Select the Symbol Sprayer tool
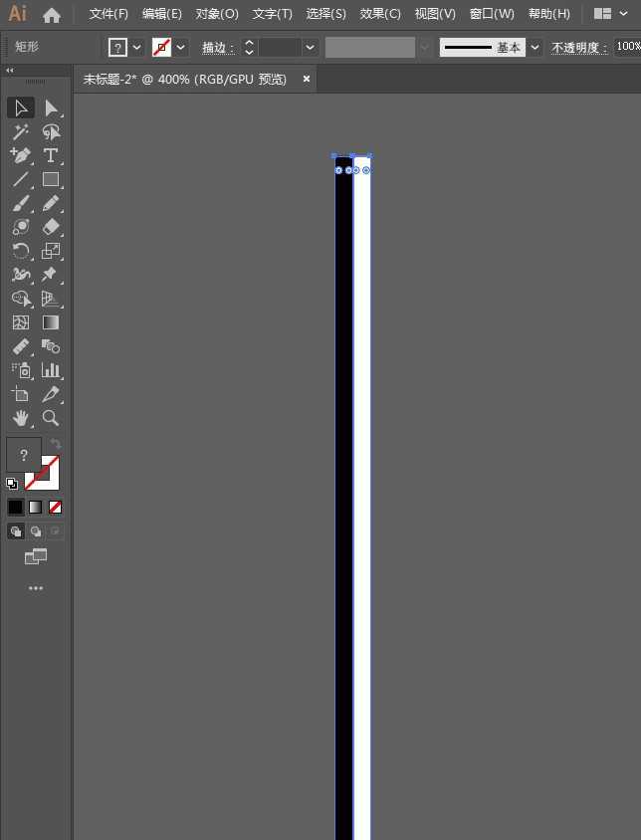641x840 pixels. [21, 369]
